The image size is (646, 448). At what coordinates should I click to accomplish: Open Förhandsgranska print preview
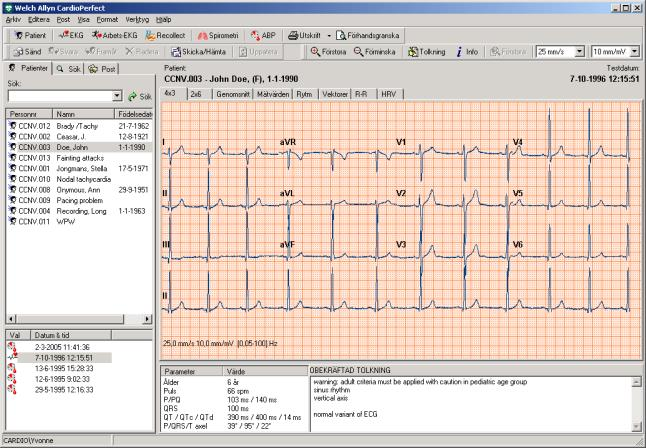[368, 35]
